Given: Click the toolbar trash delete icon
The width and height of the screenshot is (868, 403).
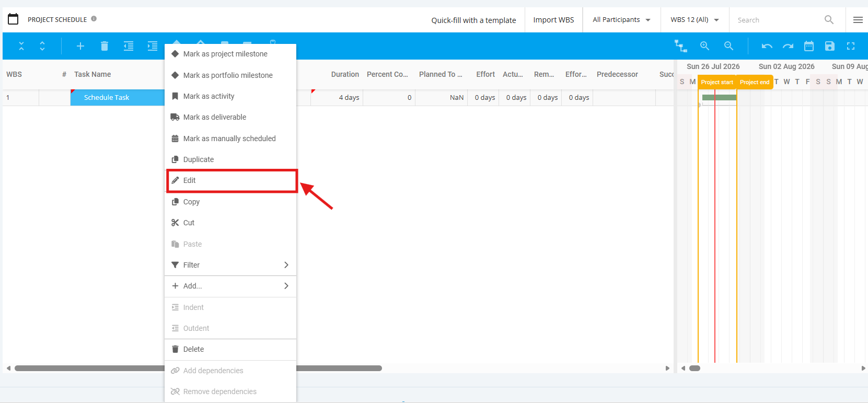Looking at the screenshot, I should (105, 46).
